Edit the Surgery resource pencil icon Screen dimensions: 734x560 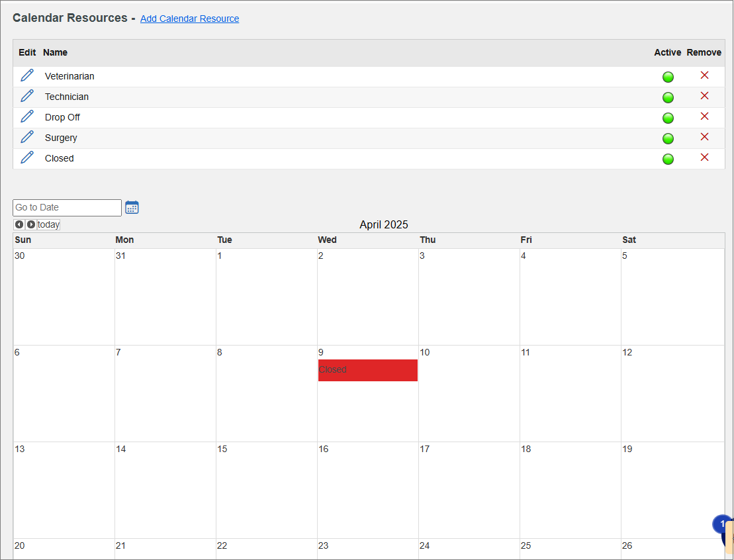[x=27, y=137]
